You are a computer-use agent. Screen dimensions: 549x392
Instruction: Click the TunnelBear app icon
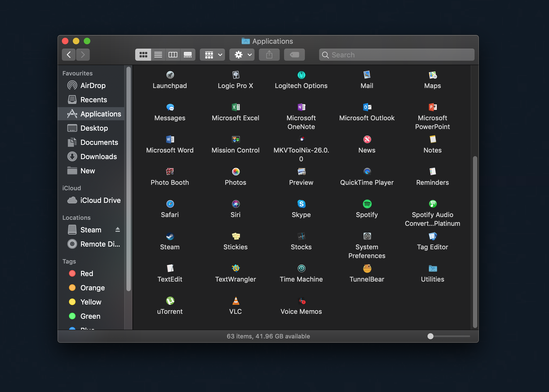click(367, 268)
